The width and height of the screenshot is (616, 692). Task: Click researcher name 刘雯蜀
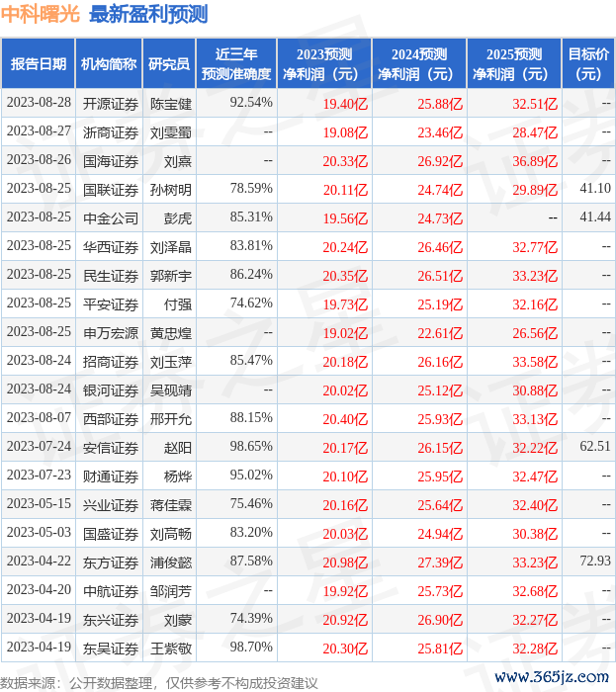click(171, 132)
